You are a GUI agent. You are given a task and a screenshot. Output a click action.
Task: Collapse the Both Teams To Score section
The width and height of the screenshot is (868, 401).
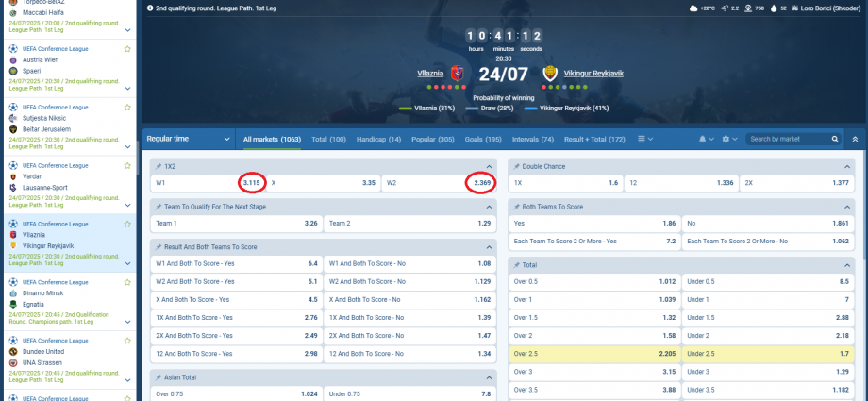[847, 208]
